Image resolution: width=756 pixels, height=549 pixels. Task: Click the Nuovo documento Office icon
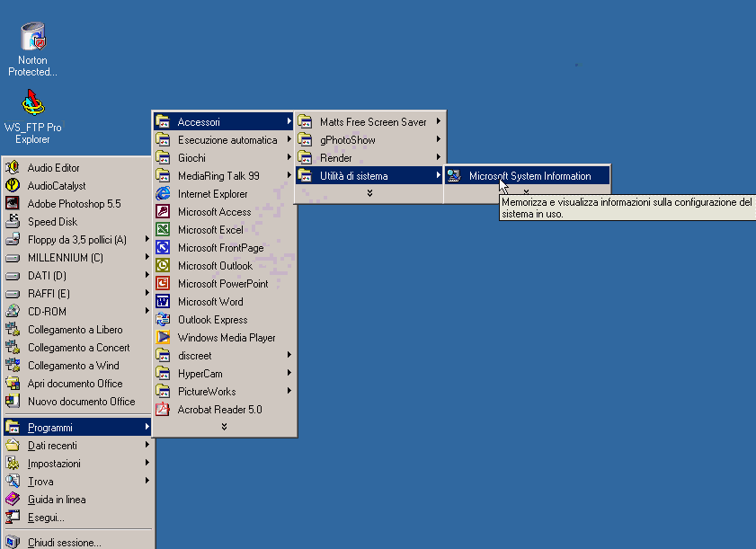13,401
